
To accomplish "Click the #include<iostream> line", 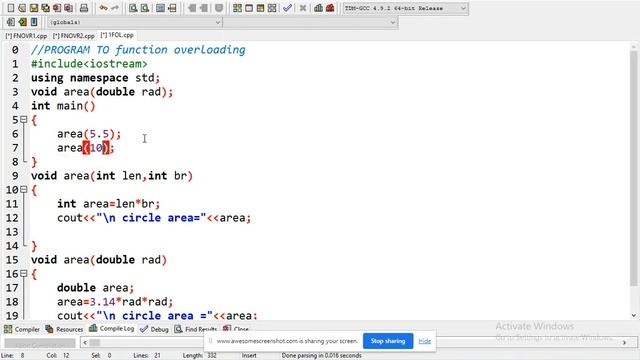I will pos(89,64).
